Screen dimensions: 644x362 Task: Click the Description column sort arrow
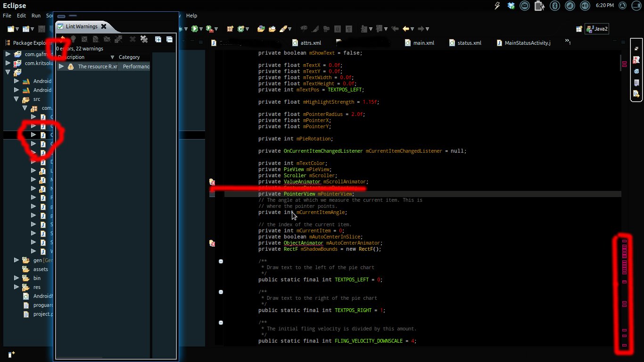[112, 57]
